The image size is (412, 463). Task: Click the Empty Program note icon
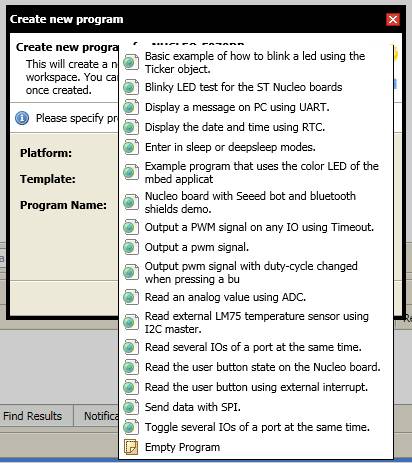131,447
